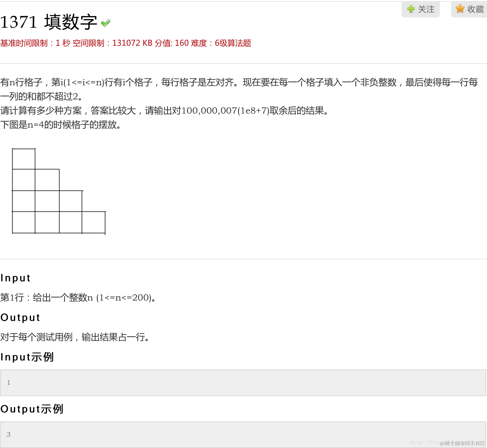This screenshot has width=487, height=448.
Task: Click the 关注 follow button
Action: point(421,9)
